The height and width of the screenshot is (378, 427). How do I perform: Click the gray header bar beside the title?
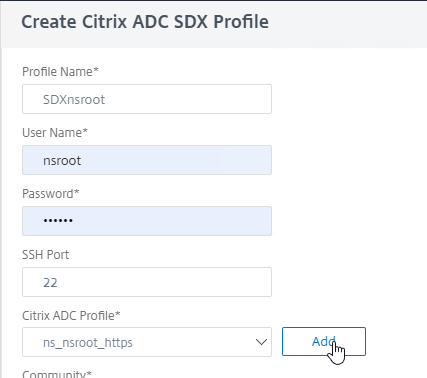pyautogui.click(x=347, y=23)
